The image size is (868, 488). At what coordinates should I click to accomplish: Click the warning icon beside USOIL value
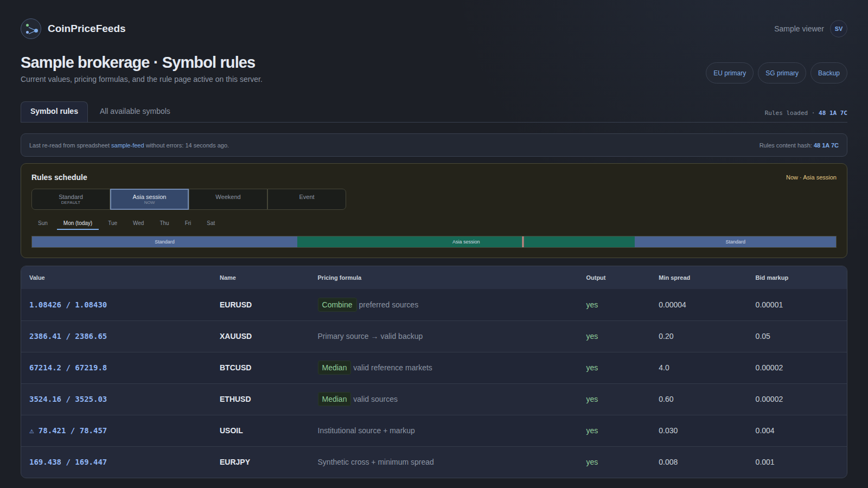click(x=31, y=431)
